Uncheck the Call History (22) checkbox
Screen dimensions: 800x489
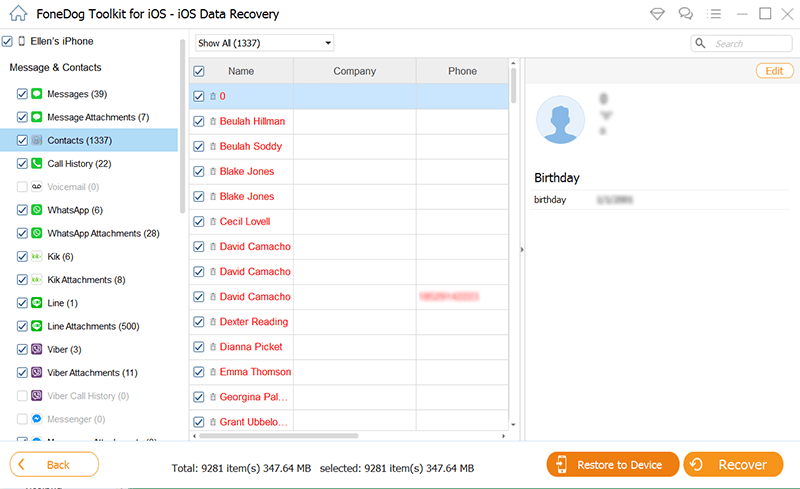tap(22, 163)
